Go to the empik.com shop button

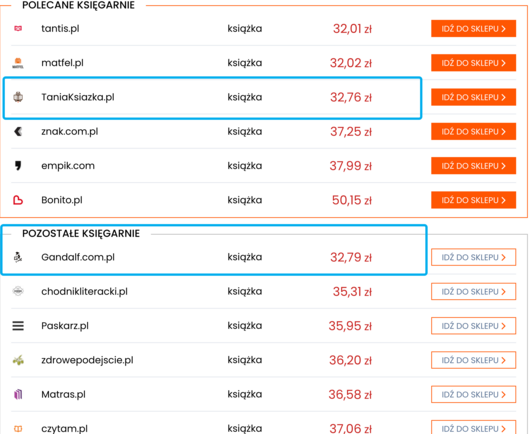pos(473,166)
